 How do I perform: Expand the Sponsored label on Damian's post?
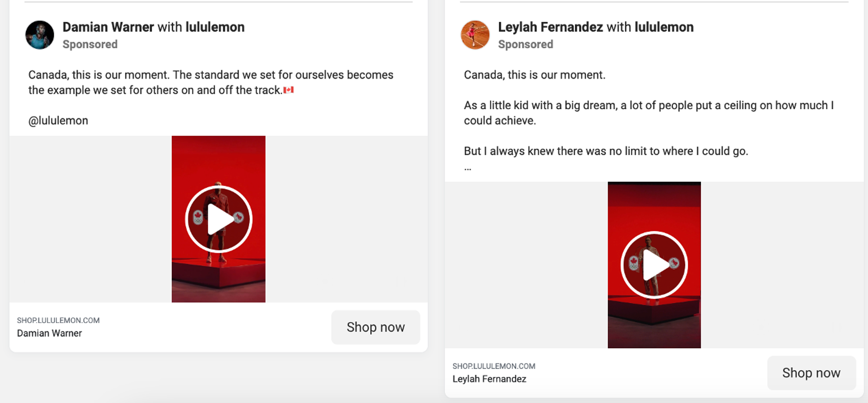pos(90,44)
